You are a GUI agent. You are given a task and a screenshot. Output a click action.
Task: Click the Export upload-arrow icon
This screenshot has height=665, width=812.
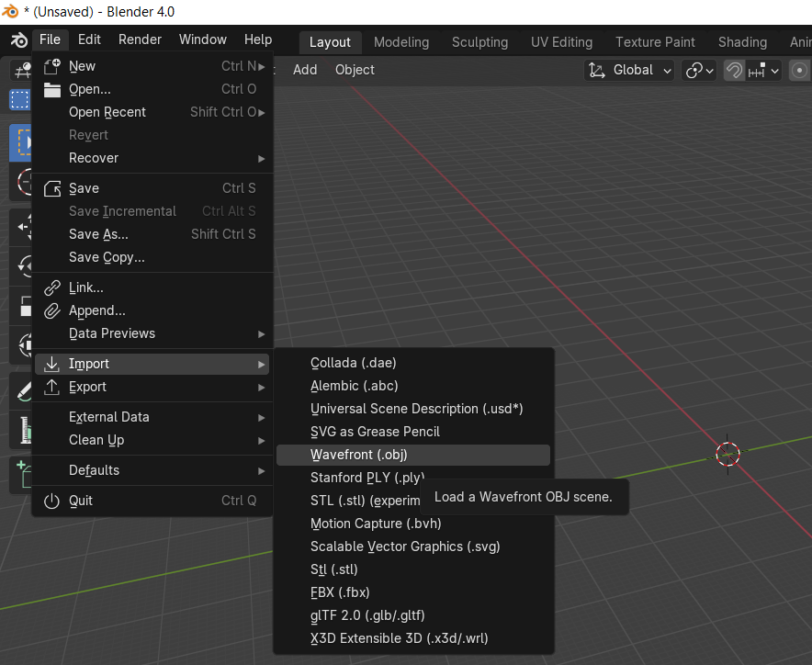click(x=51, y=387)
